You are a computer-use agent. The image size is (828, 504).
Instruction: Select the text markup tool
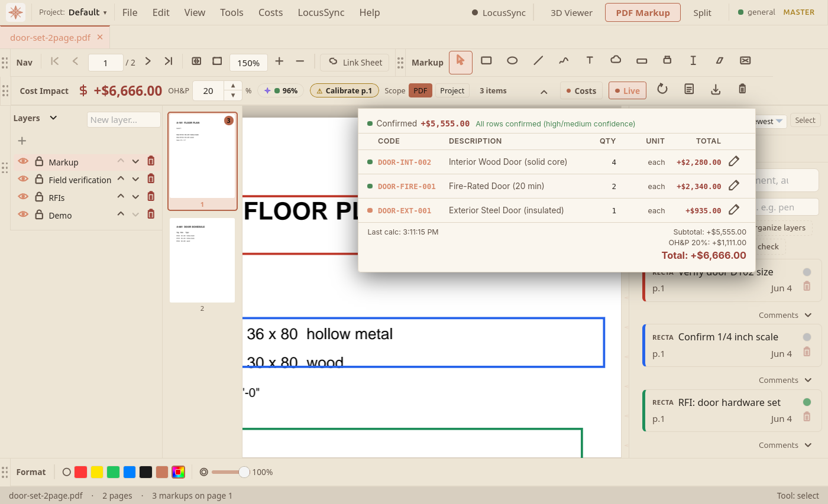[590, 60]
